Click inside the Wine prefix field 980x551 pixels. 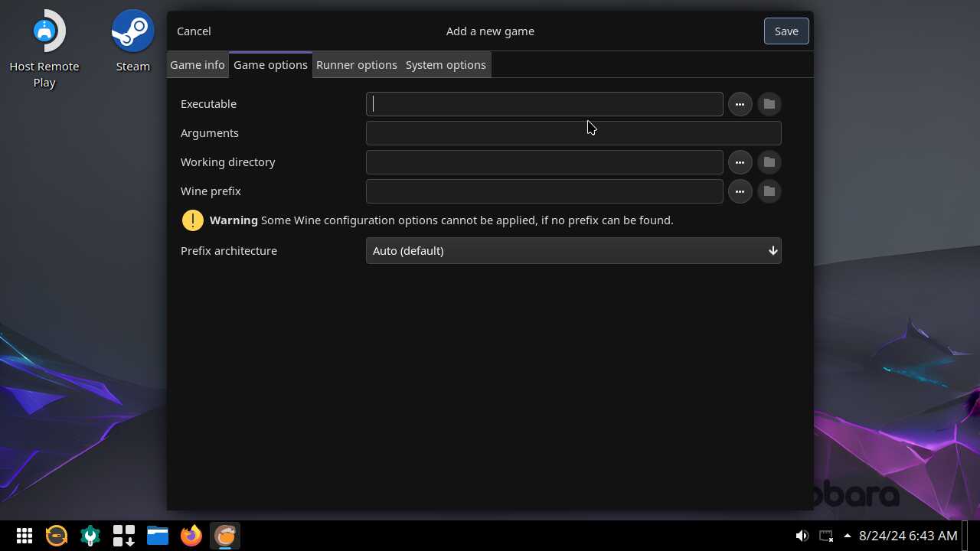[544, 191]
